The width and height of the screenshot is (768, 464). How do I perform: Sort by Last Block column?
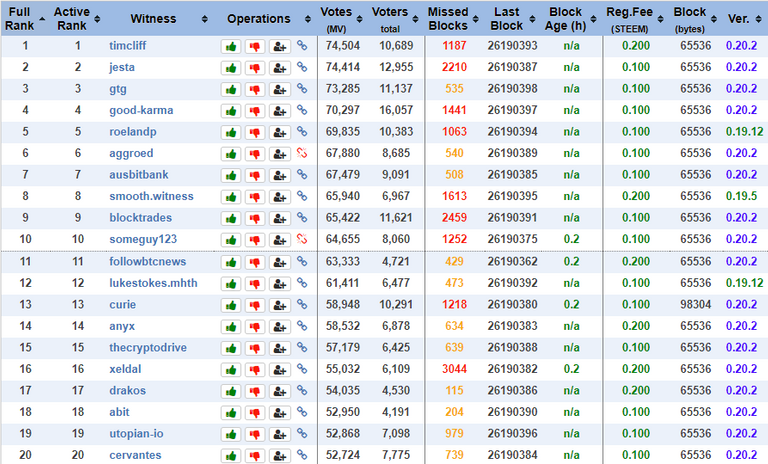pyautogui.click(x=512, y=19)
